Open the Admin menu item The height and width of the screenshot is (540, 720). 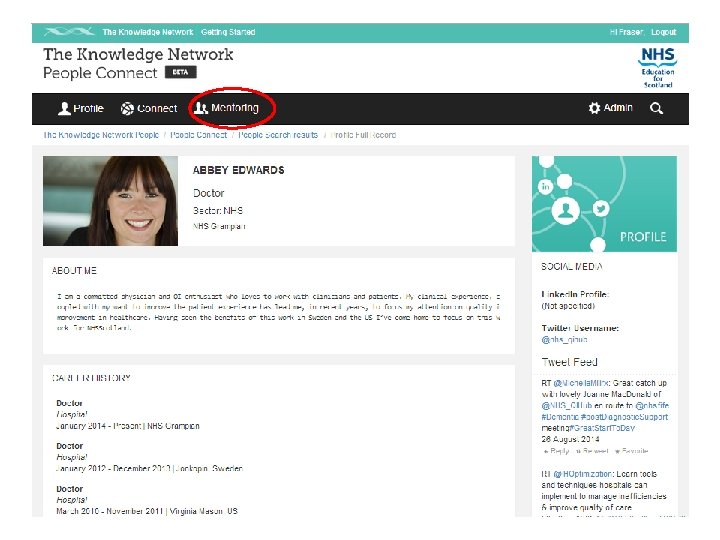611,108
